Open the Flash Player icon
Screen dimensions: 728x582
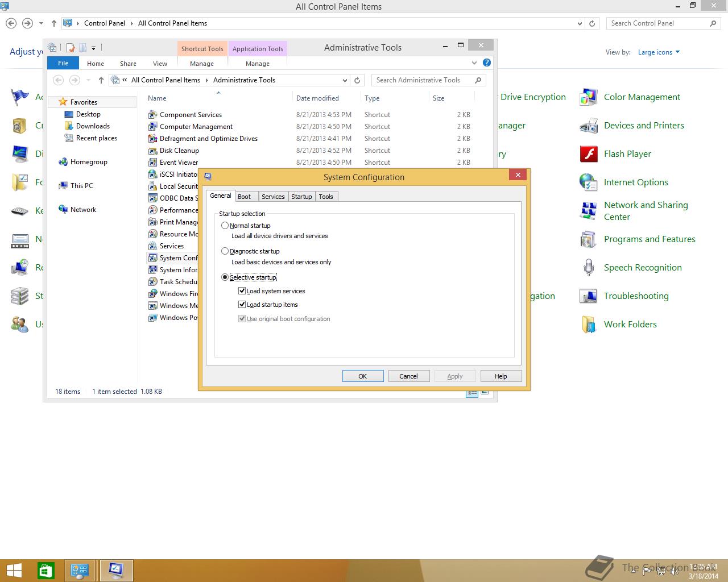tap(589, 154)
